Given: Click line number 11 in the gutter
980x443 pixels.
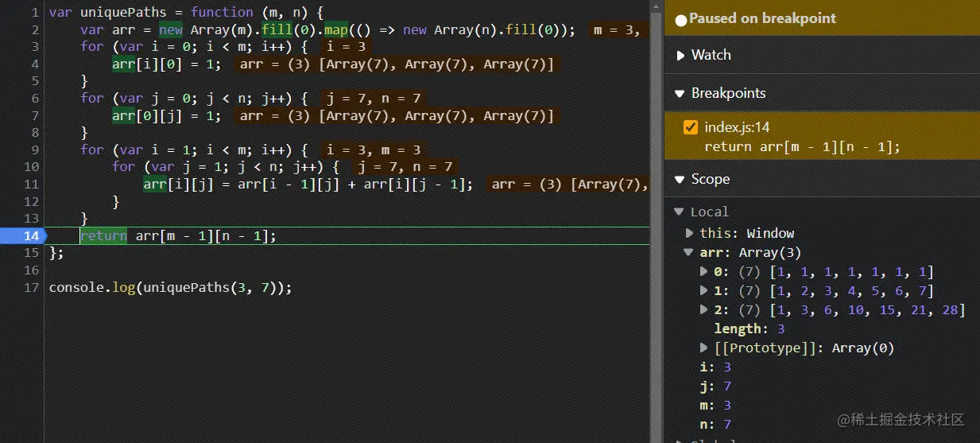Looking at the screenshot, I should tap(31, 184).
